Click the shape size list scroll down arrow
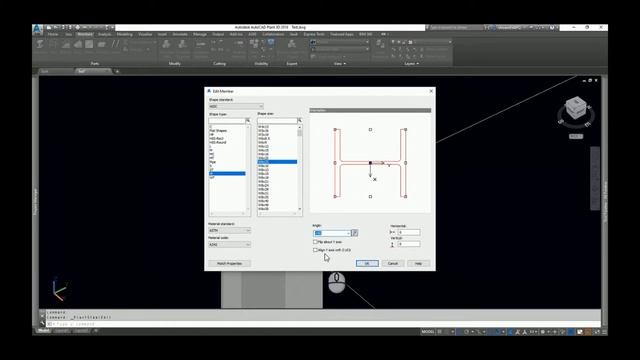Image resolution: width=640 pixels, height=360 pixels. [x=300, y=209]
